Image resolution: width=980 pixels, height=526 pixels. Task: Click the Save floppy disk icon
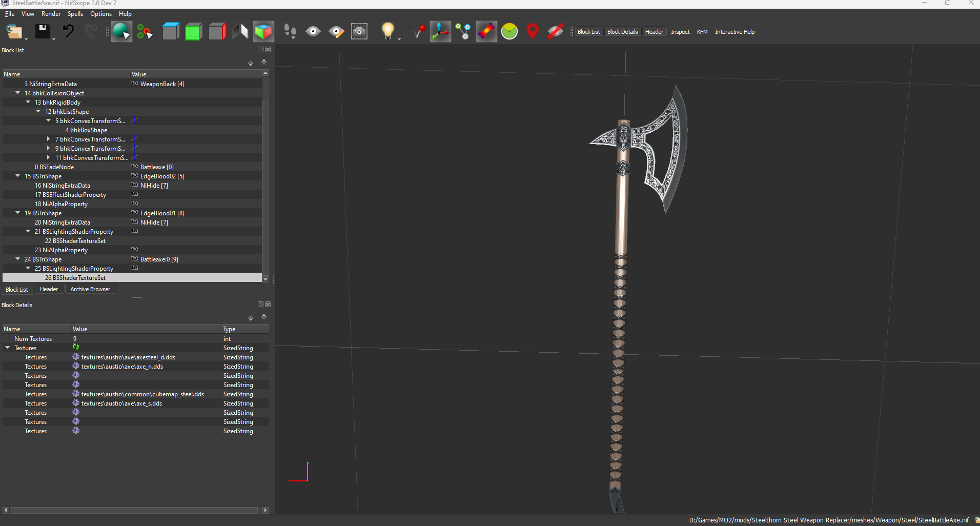42,32
